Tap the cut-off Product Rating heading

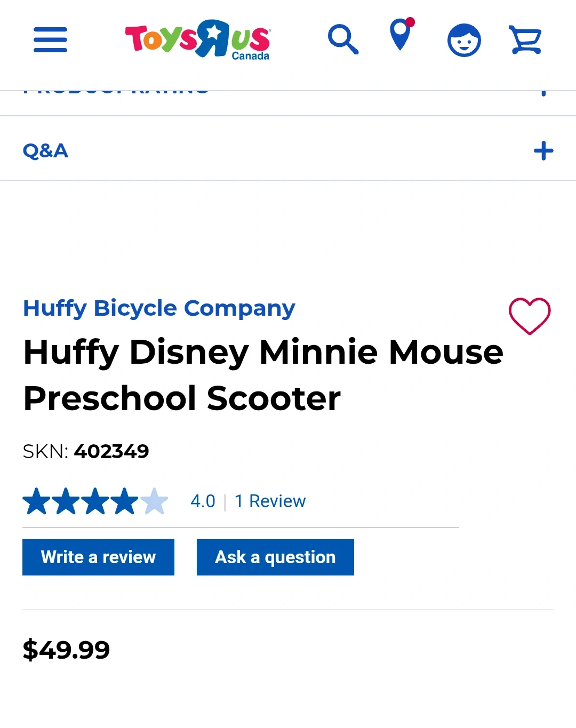pyautogui.click(x=116, y=92)
